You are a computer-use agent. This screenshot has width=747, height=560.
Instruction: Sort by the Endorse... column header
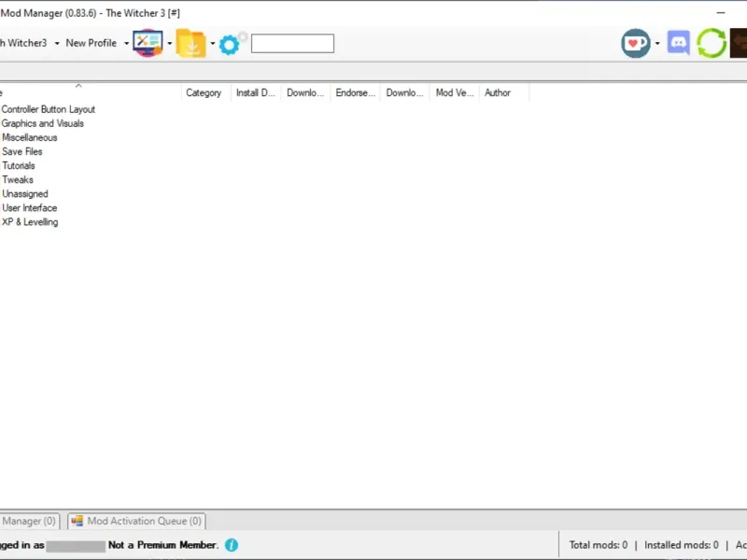pos(356,92)
